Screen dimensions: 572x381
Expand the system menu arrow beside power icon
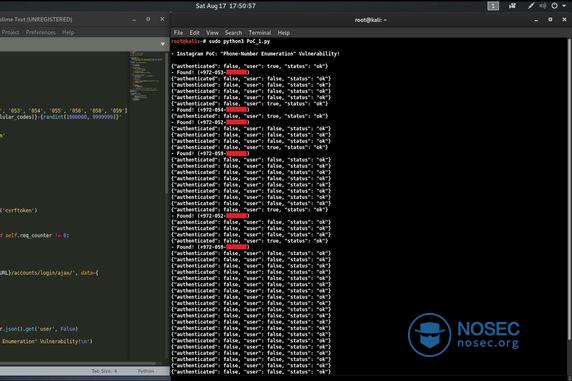564,6
